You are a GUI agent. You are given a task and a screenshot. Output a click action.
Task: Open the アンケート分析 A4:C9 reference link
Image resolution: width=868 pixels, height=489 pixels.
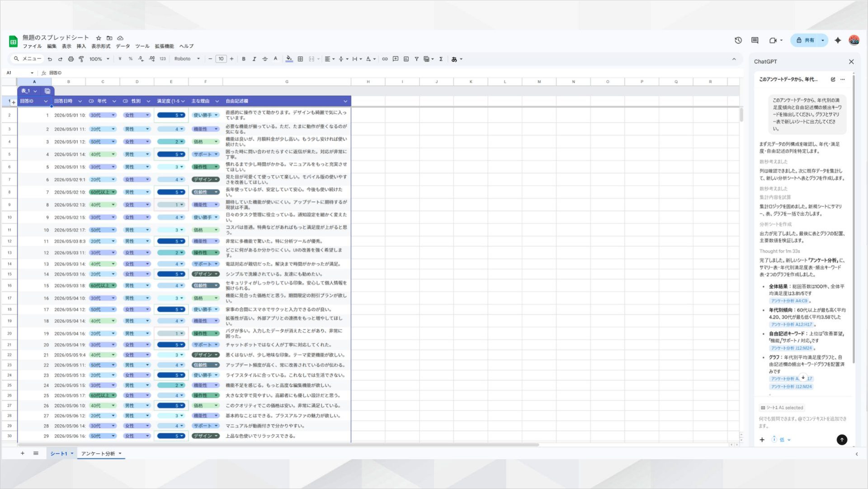tap(789, 301)
